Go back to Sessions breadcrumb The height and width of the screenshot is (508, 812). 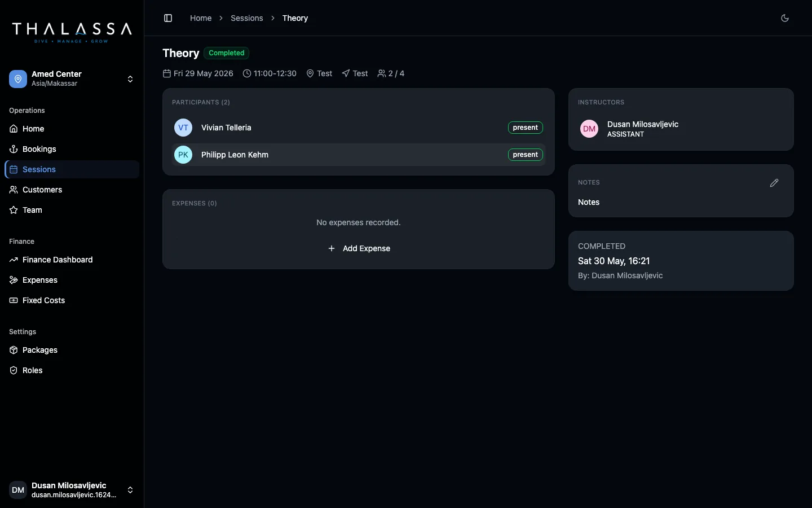[x=247, y=18]
